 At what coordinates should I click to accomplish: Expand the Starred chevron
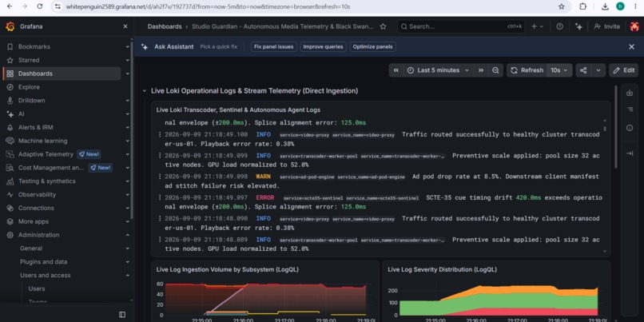(127, 61)
